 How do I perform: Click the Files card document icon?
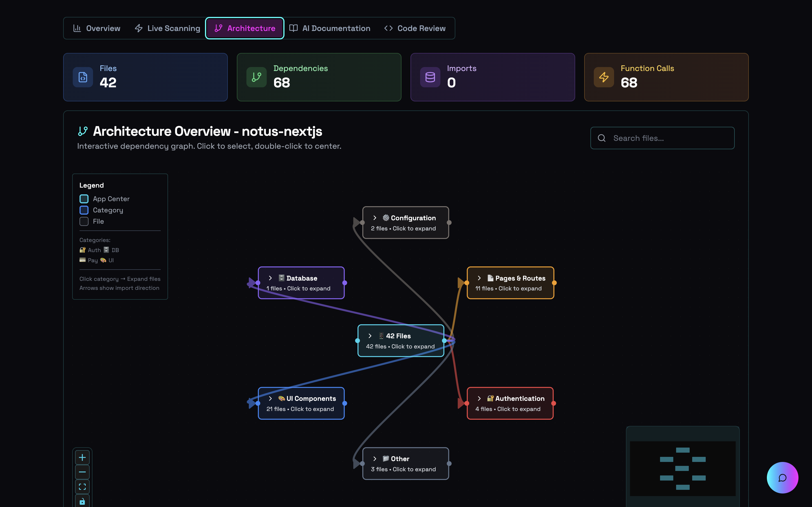[x=83, y=77]
